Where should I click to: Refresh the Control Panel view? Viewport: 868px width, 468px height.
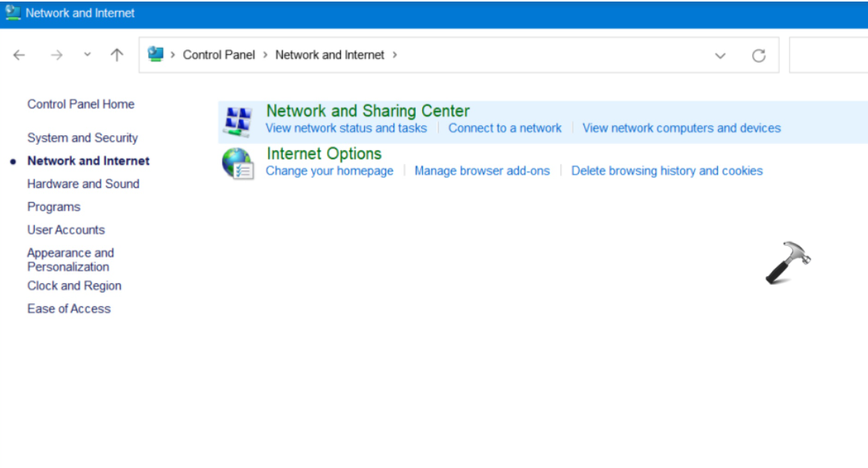[x=759, y=56]
